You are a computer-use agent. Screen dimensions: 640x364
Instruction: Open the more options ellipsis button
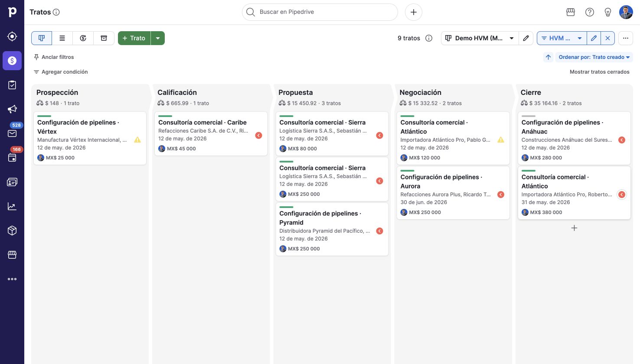click(626, 38)
